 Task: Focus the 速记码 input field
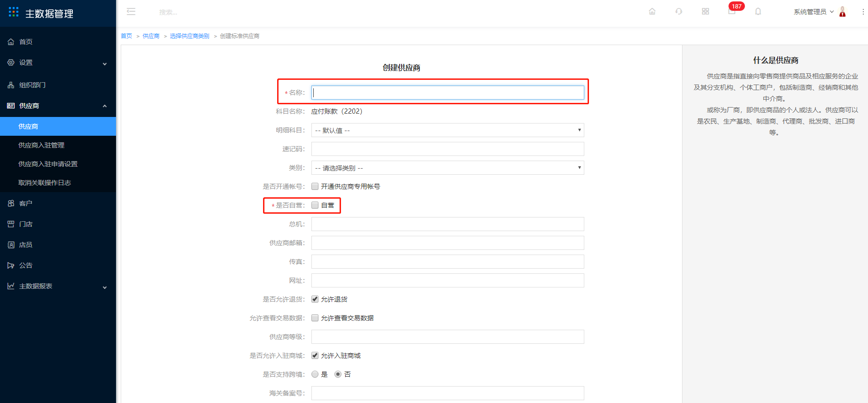coord(448,149)
